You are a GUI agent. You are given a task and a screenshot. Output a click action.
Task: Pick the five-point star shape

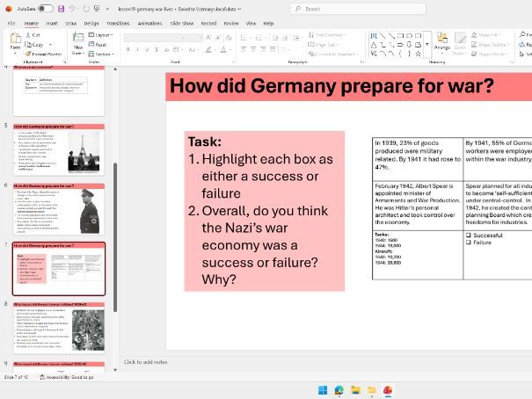(x=418, y=54)
